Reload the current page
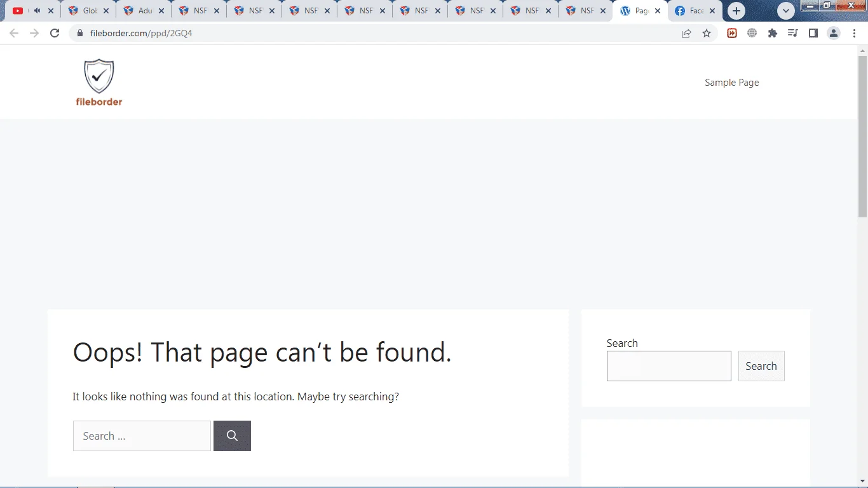The image size is (868, 488). tap(55, 33)
